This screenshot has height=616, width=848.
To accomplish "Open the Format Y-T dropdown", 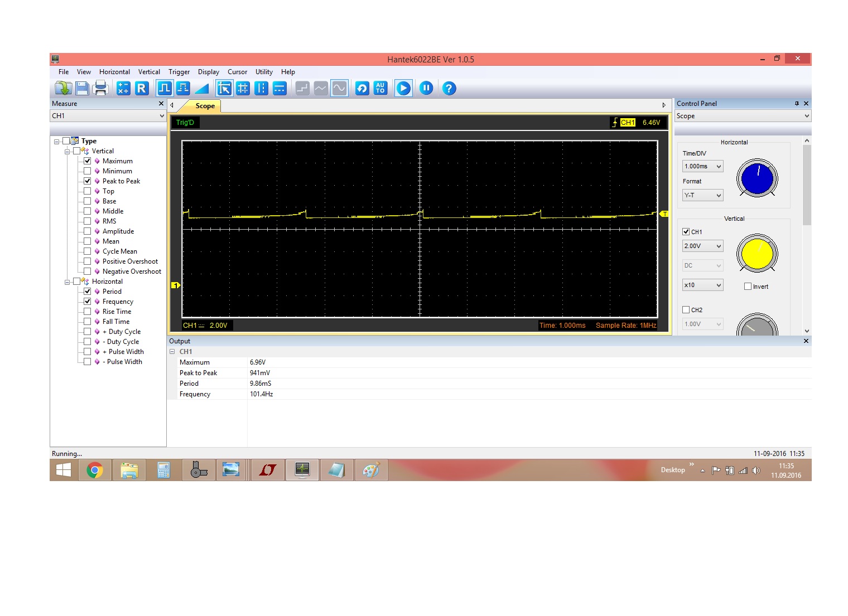I will [703, 195].
